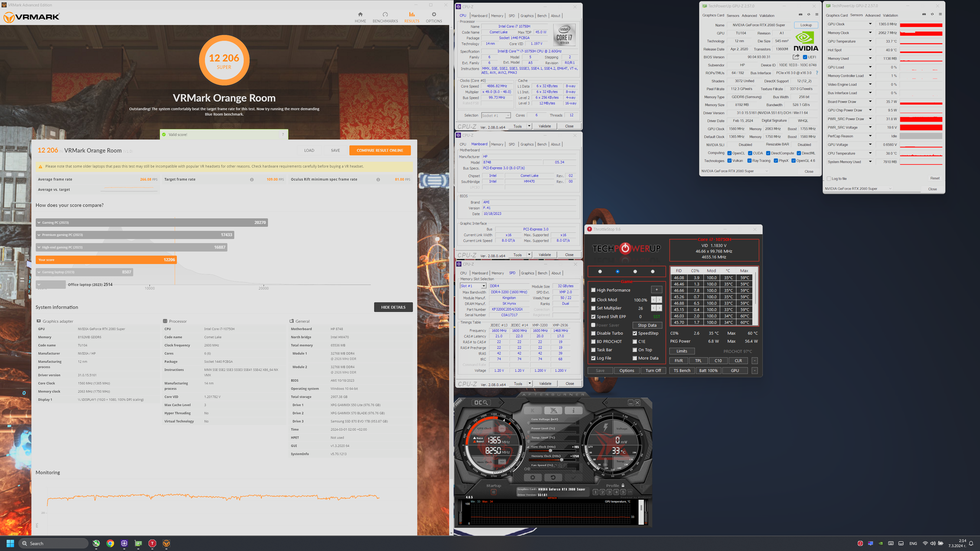This screenshot has width=980, height=551.
Task: Expand Gaming PC (2023) comparison row
Action: 152,222
